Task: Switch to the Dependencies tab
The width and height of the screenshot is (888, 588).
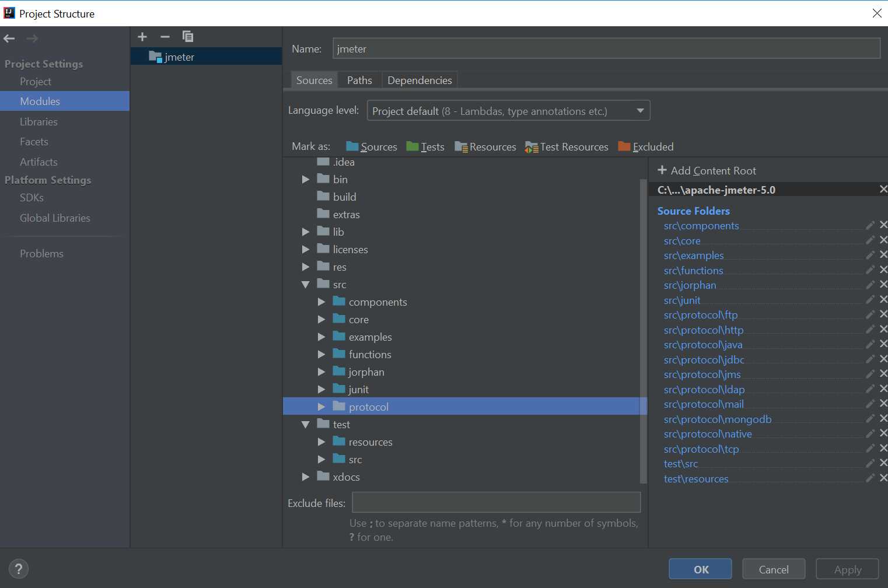Action: (x=419, y=80)
